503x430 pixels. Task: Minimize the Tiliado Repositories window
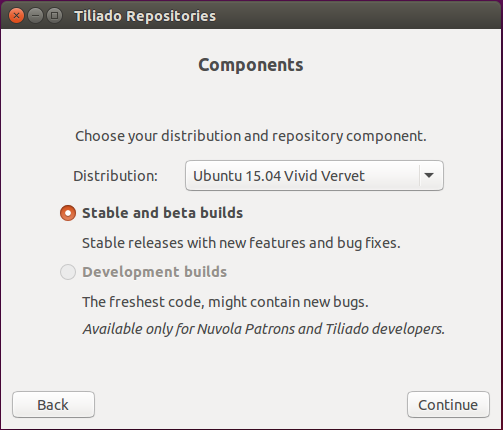tap(35, 16)
